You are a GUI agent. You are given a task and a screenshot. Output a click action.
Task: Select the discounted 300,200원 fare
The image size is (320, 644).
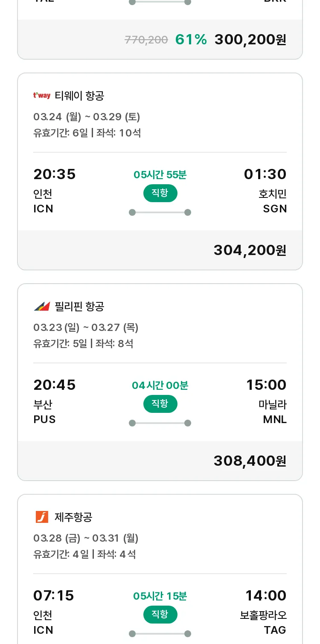250,40
